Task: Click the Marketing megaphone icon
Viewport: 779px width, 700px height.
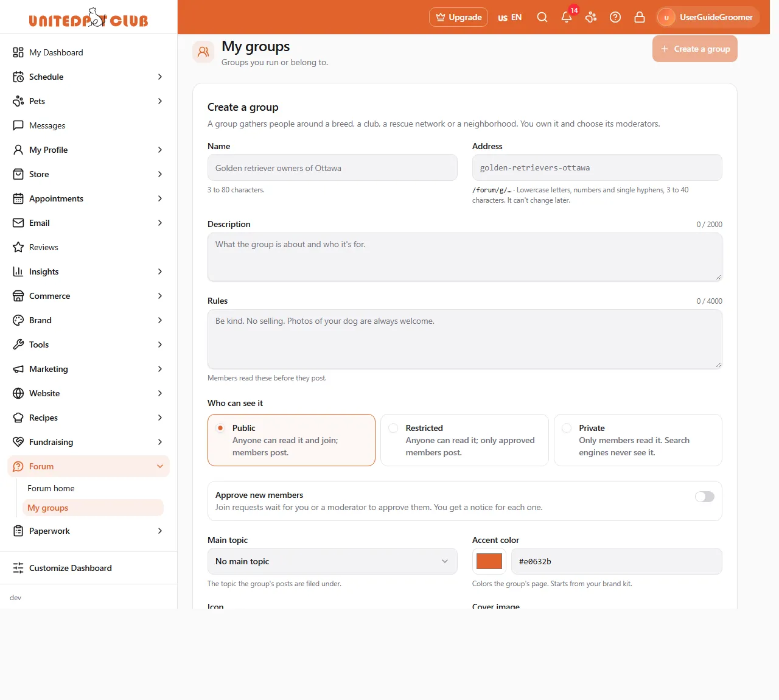Action: click(x=18, y=369)
